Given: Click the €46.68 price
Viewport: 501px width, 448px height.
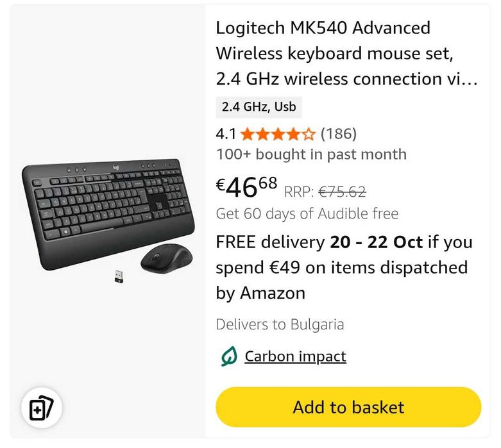Looking at the screenshot, I should tap(247, 187).
